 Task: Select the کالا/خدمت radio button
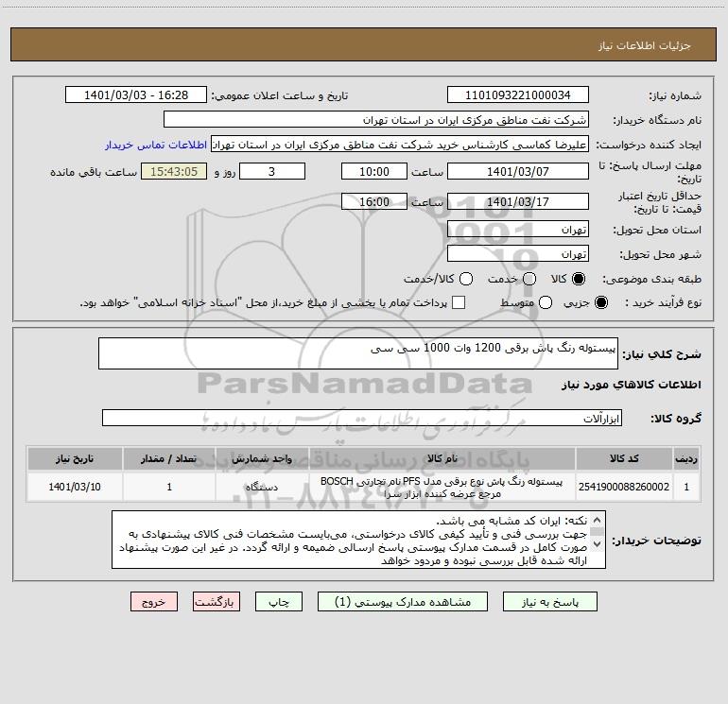pyautogui.click(x=466, y=279)
